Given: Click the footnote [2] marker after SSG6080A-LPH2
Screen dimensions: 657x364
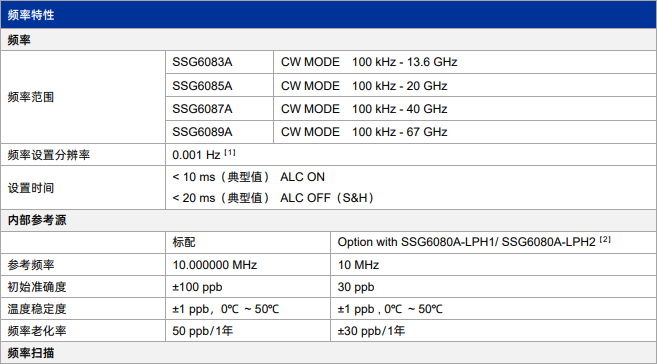Looking at the screenshot, I should pyautogui.click(x=605, y=240).
